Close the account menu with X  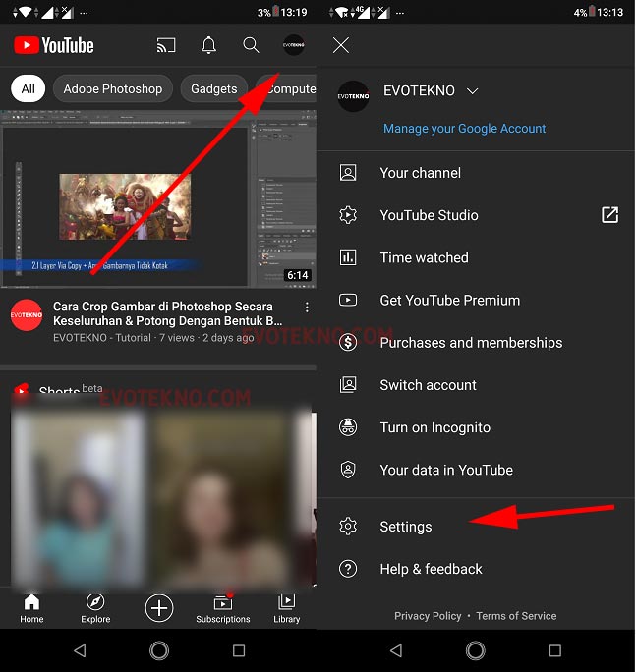pos(341,45)
